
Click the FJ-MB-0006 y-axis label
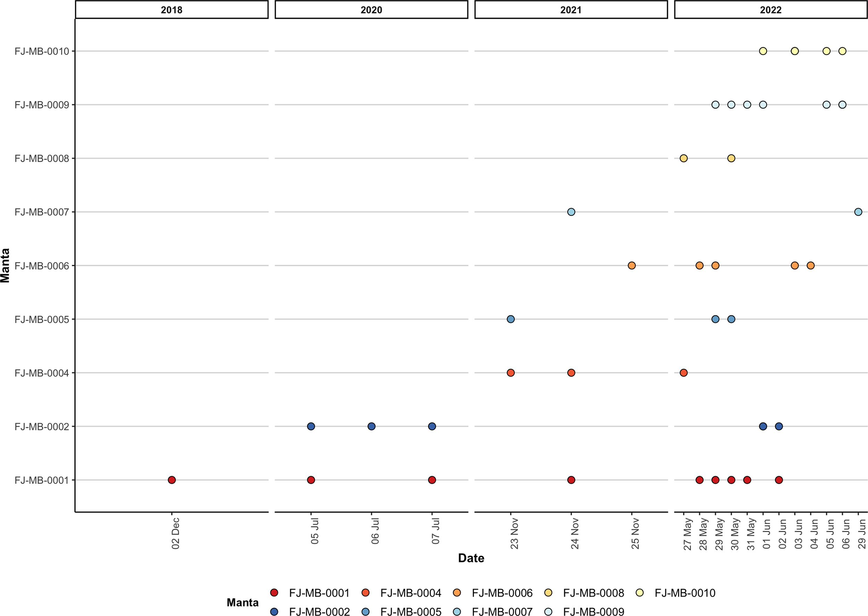click(42, 266)
